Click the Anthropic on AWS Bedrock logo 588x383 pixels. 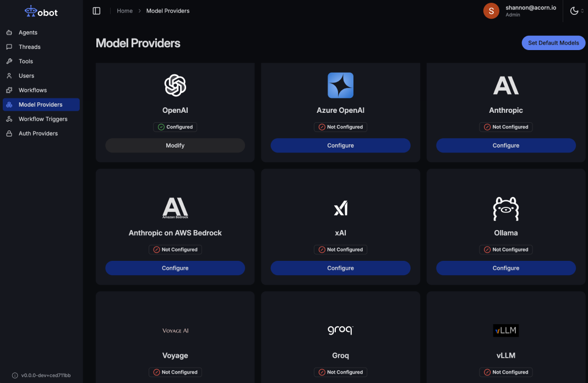(x=175, y=209)
